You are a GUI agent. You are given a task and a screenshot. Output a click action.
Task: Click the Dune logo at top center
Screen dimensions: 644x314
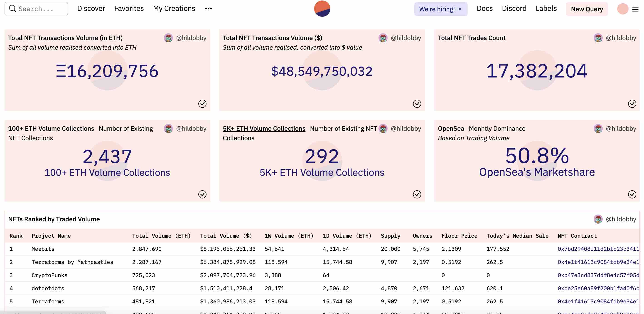click(x=322, y=8)
